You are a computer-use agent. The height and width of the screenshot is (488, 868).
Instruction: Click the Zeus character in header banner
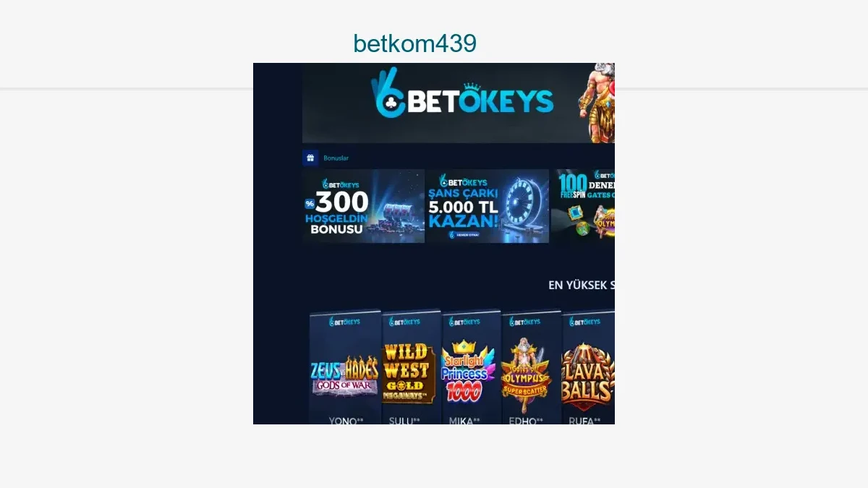click(x=599, y=103)
